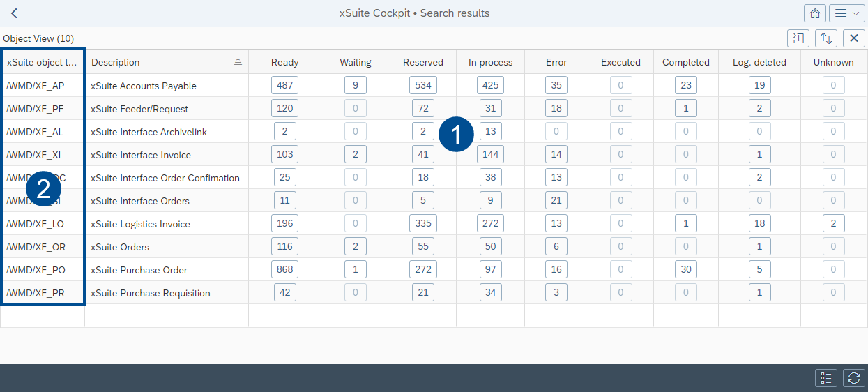Click the Ready column header

284,62
